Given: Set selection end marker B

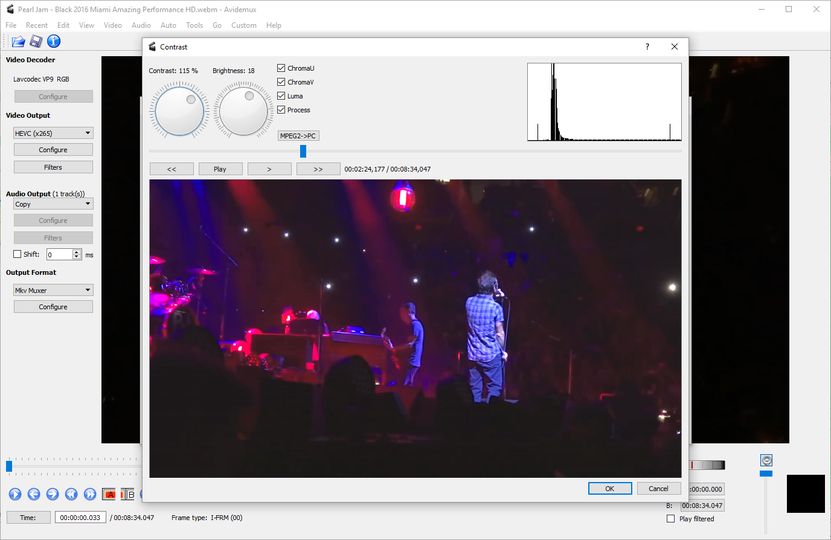Looking at the screenshot, I should pyautogui.click(x=128, y=494).
